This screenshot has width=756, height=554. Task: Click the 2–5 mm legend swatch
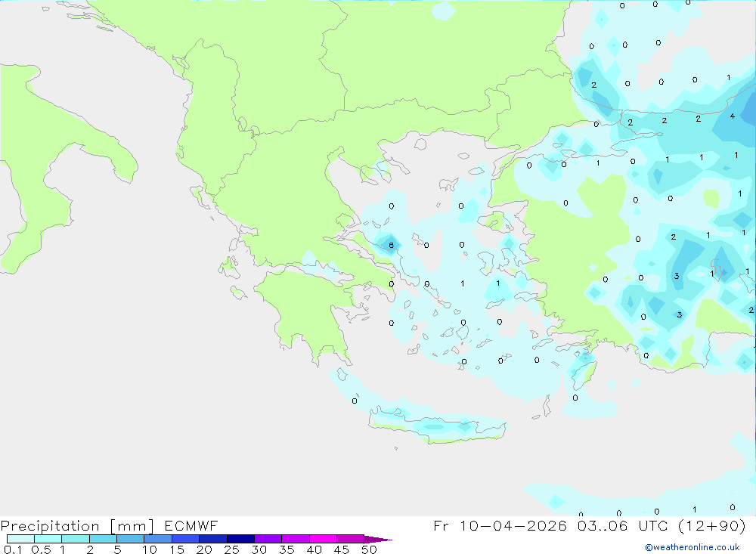(x=103, y=539)
